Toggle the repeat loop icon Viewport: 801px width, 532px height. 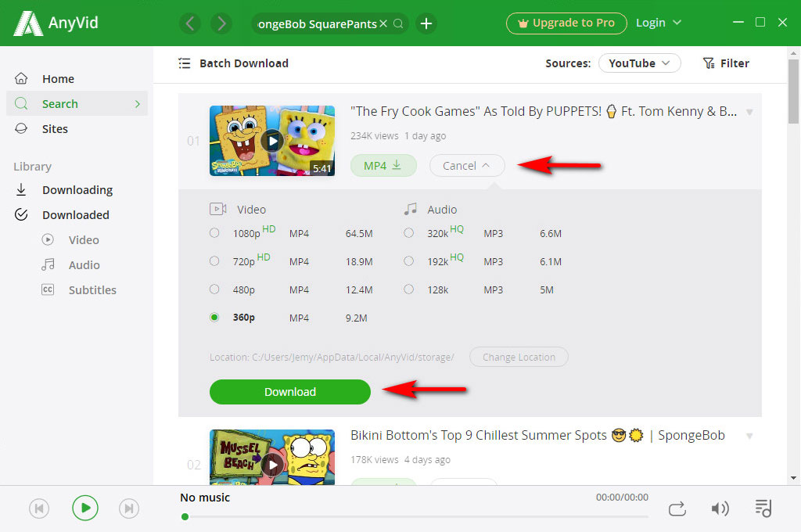(x=677, y=509)
